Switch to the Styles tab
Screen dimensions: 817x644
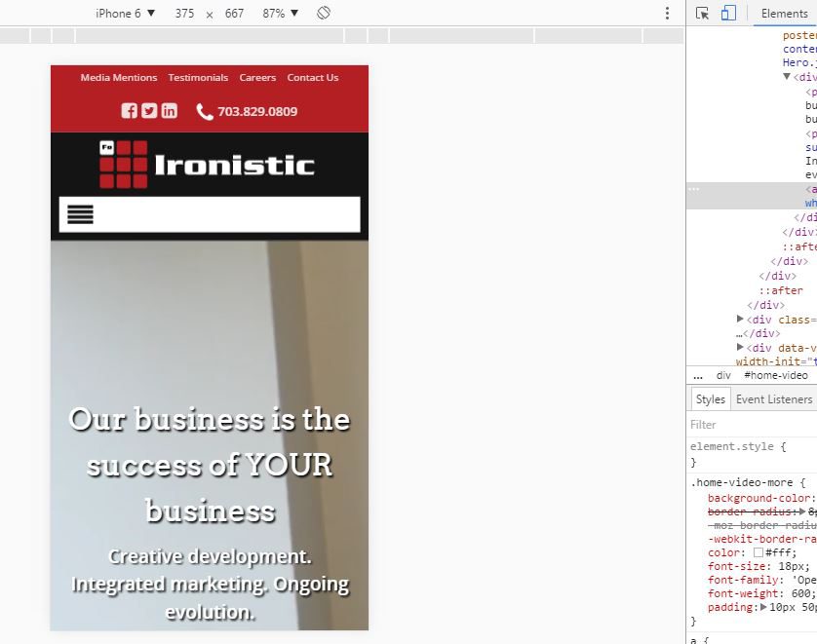click(710, 399)
